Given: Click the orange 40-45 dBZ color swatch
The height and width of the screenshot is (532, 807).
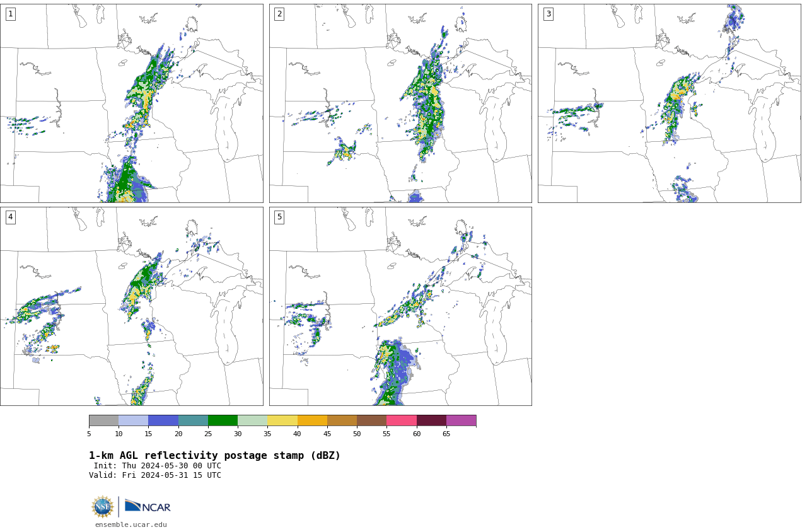Looking at the screenshot, I should point(312,420).
